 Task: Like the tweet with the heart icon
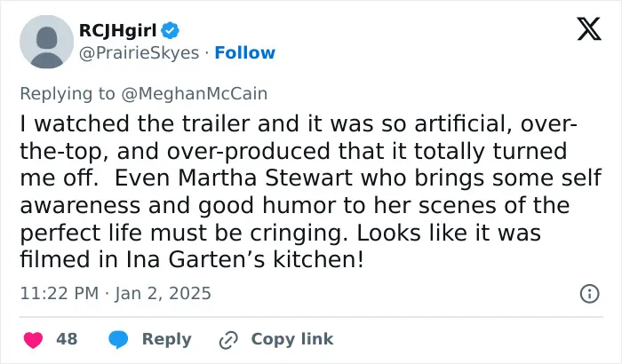(34, 340)
